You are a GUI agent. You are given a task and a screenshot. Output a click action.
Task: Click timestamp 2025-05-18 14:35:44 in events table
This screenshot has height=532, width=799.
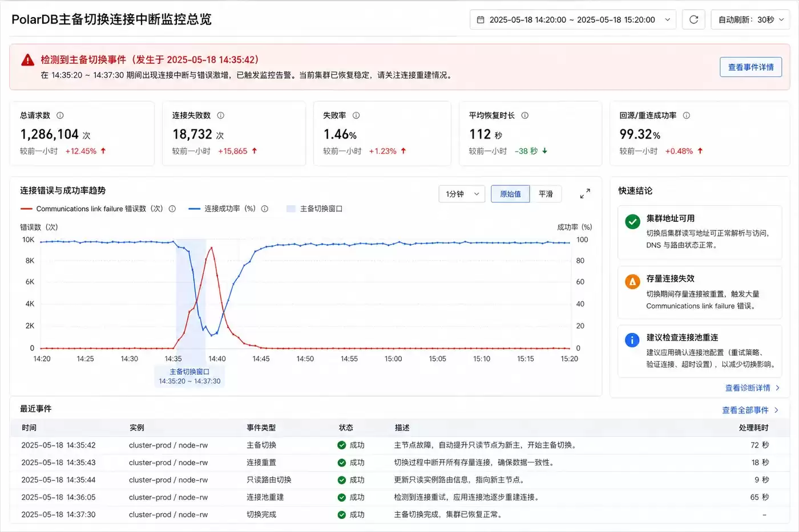click(x=59, y=480)
